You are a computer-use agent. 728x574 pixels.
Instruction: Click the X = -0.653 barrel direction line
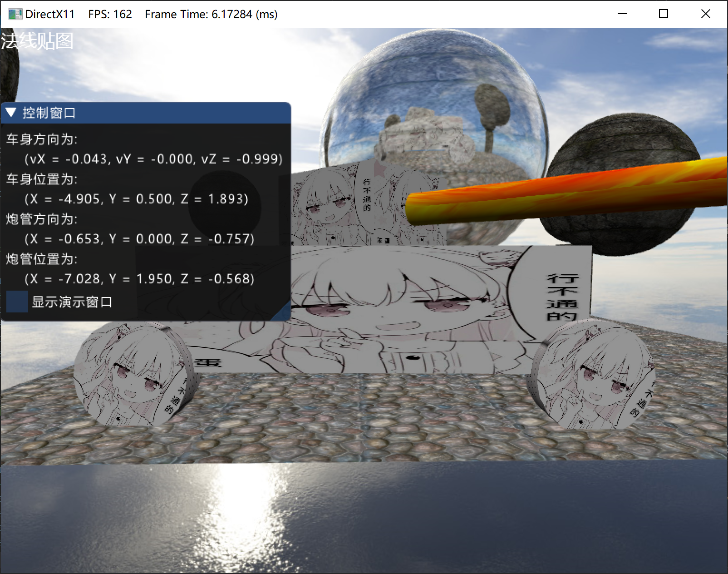click(140, 239)
